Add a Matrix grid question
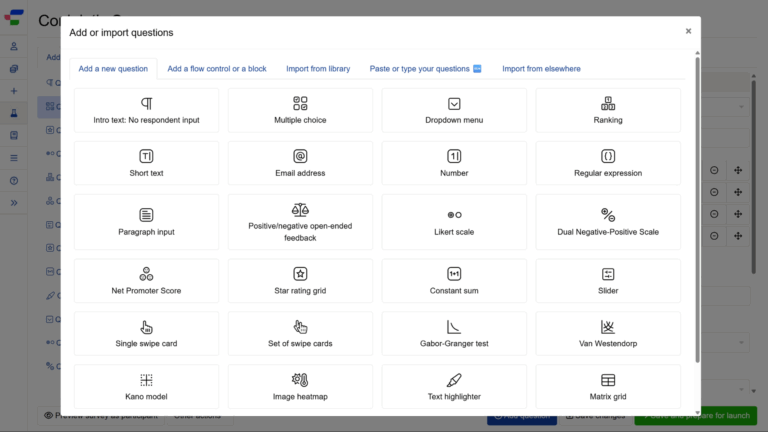Image resolution: width=768 pixels, height=432 pixels. click(608, 387)
